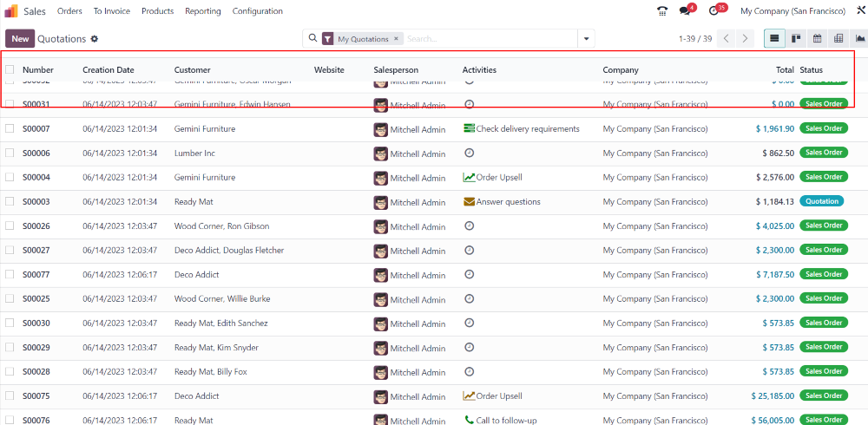The image size is (868, 425).
Task: Select the checkbox for order S00026
Action: tap(10, 226)
